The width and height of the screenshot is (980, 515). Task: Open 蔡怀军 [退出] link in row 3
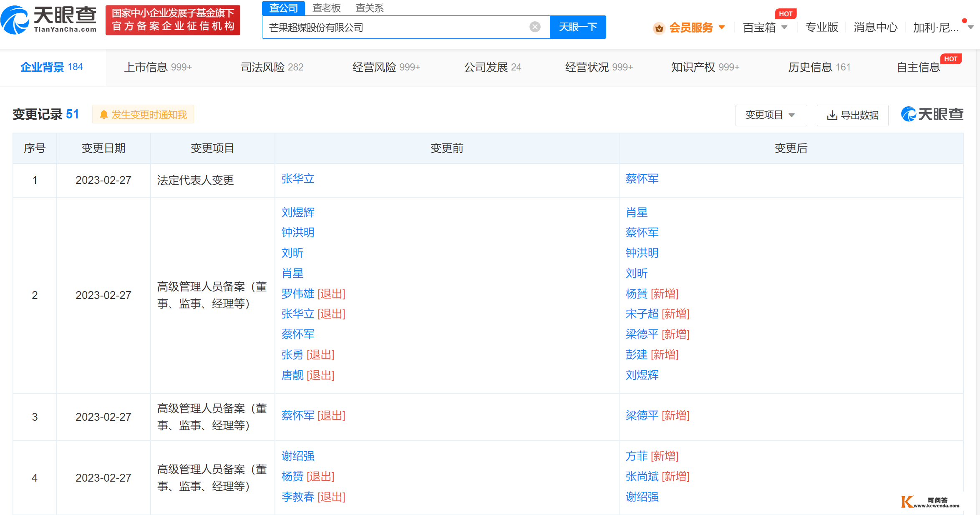point(298,415)
